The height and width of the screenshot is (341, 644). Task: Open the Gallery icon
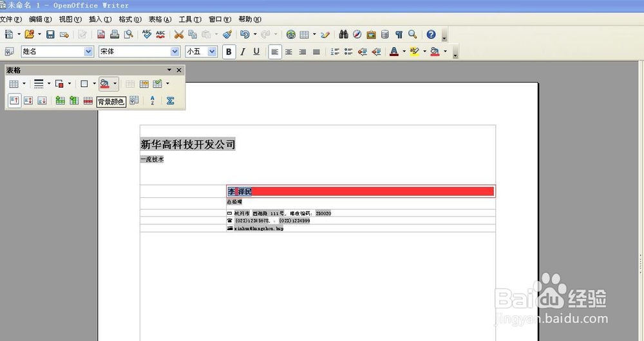coord(372,35)
